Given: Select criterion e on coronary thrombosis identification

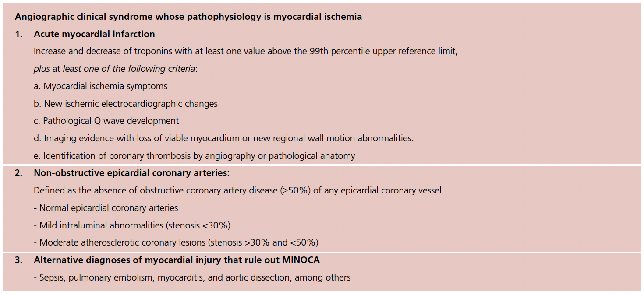Looking at the screenshot, I should click(195, 156).
